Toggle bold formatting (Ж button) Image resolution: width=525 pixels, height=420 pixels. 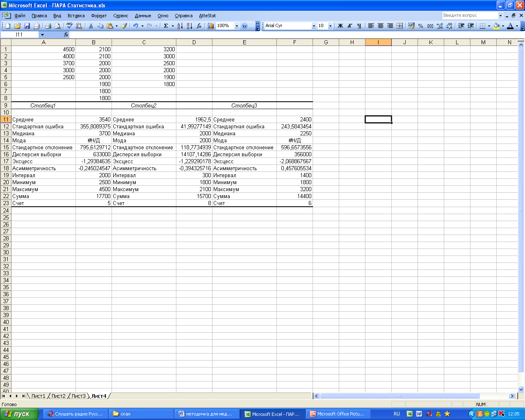click(340, 26)
